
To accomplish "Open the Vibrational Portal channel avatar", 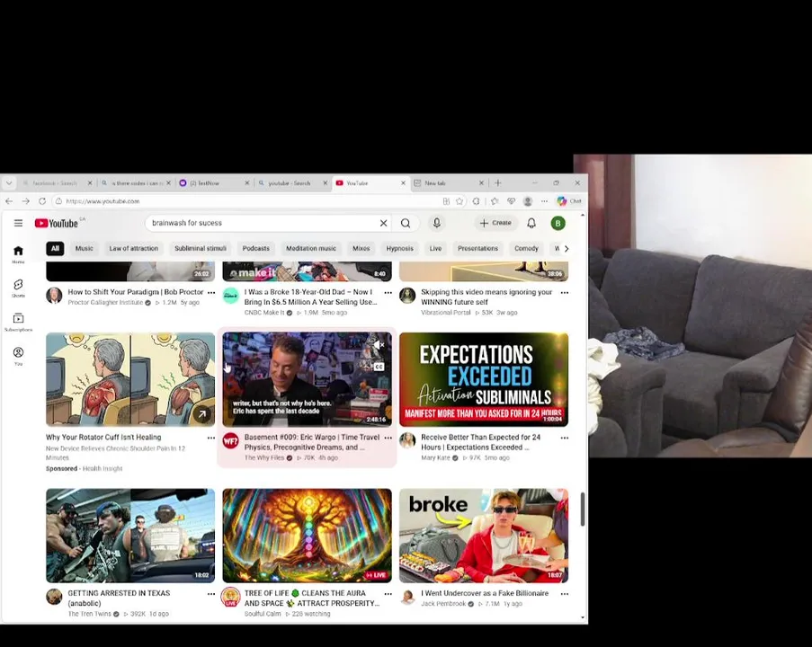I will [x=407, y=296].
